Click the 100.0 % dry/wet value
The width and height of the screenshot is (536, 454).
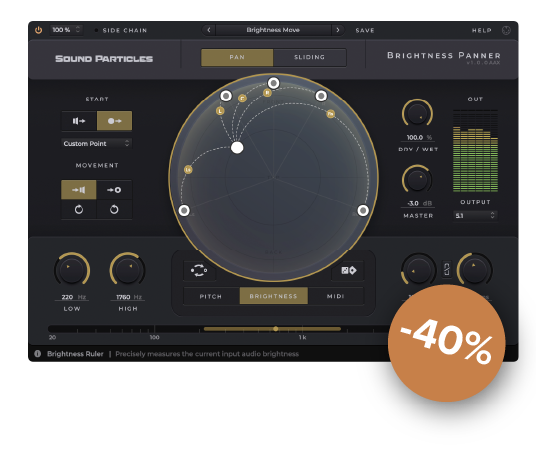tap(418, 137)
